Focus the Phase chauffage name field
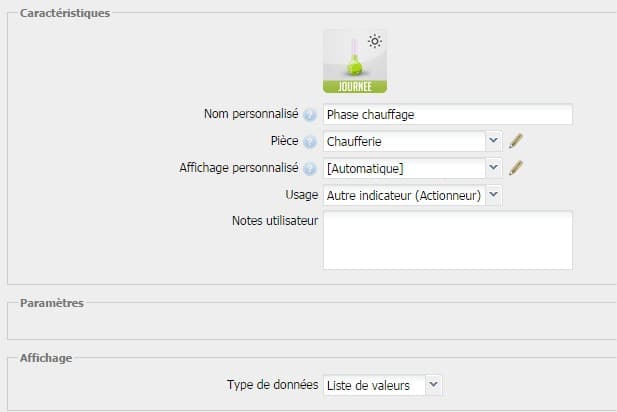The image size is (617, 412). tap(448, 115)
